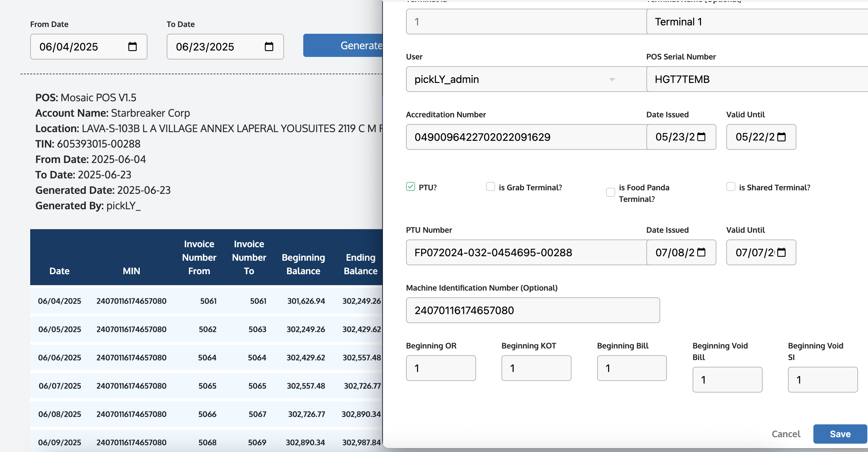
Task: Tick the is Shared Terminal checkbox
Action: [731, 186]
